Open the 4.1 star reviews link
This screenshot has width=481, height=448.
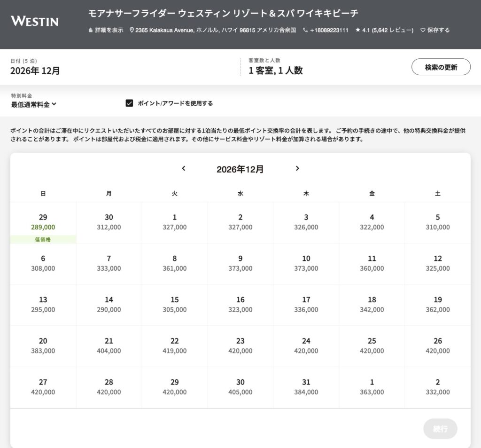pyautogui.click(x=384, y=30)
